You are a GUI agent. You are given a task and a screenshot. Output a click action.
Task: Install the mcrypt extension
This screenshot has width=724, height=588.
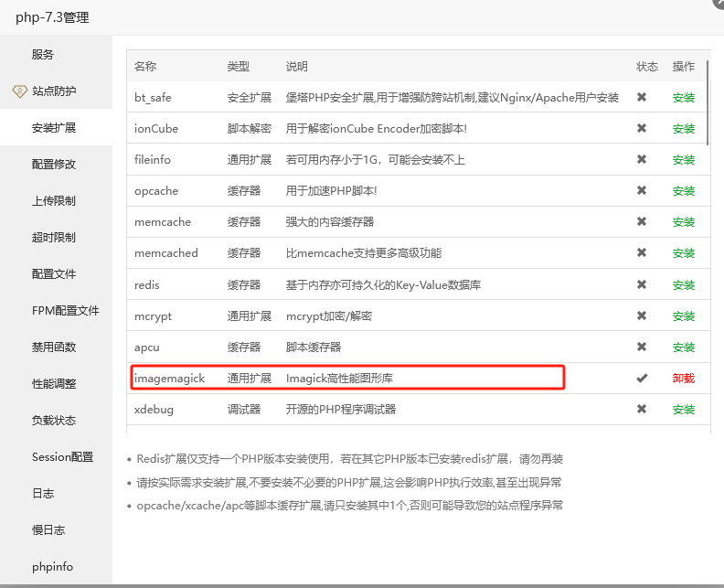(684, 315)
